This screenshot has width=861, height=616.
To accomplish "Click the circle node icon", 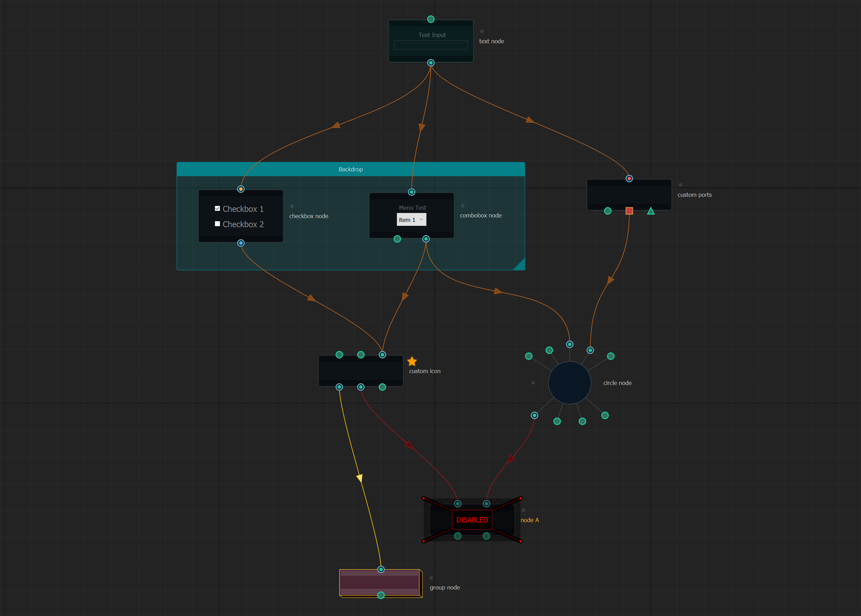I will point(570,382).
